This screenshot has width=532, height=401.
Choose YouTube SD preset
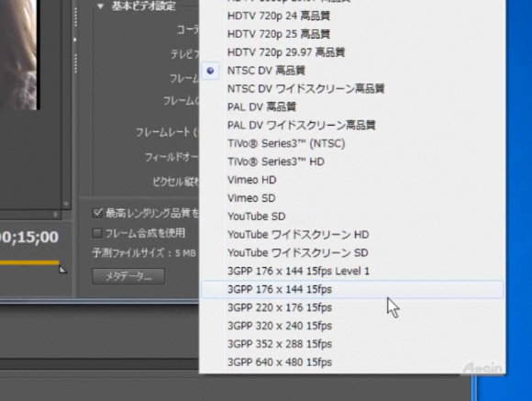tap(352, 217)
